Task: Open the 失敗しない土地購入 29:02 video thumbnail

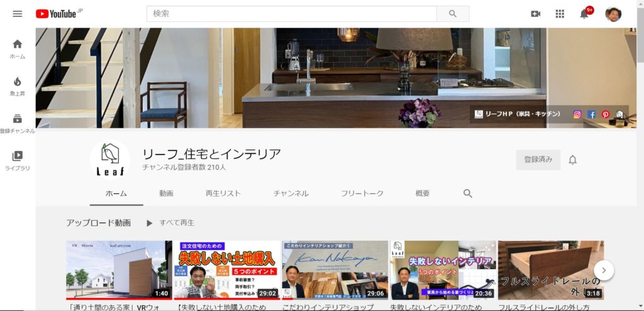Action: click(227, 270)
